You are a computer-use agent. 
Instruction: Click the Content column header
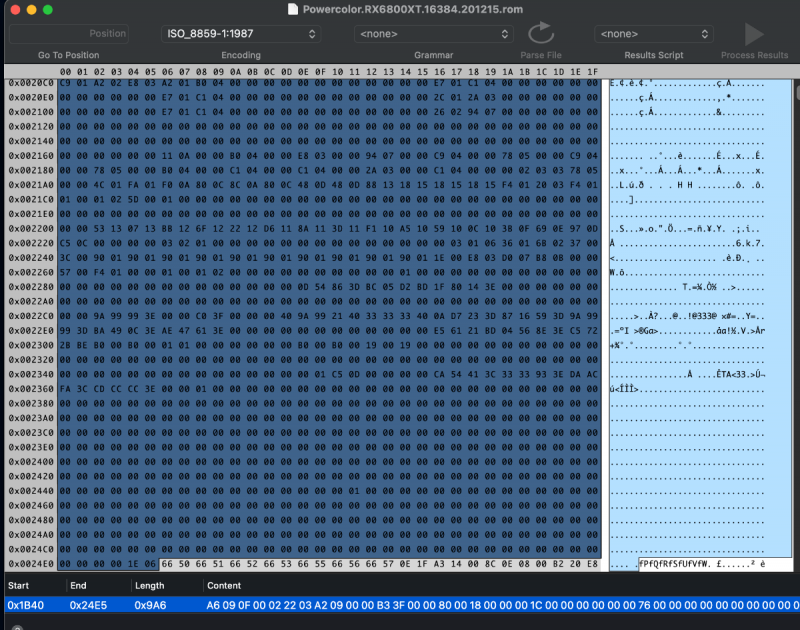pos(224,585)
